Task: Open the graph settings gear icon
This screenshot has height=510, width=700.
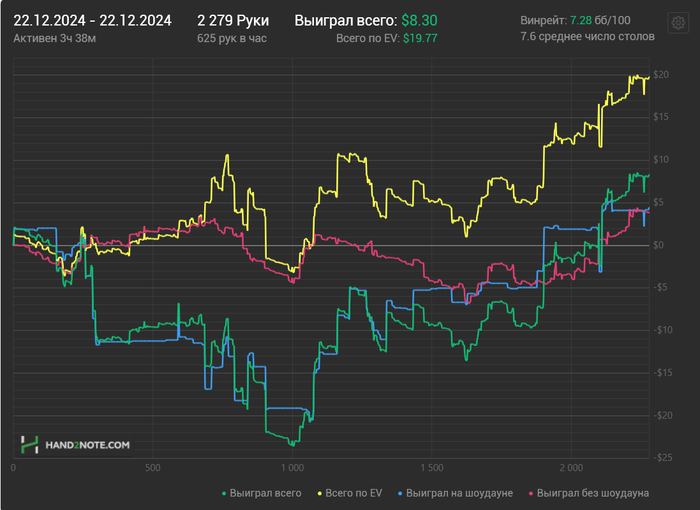Action: (678, 22)
